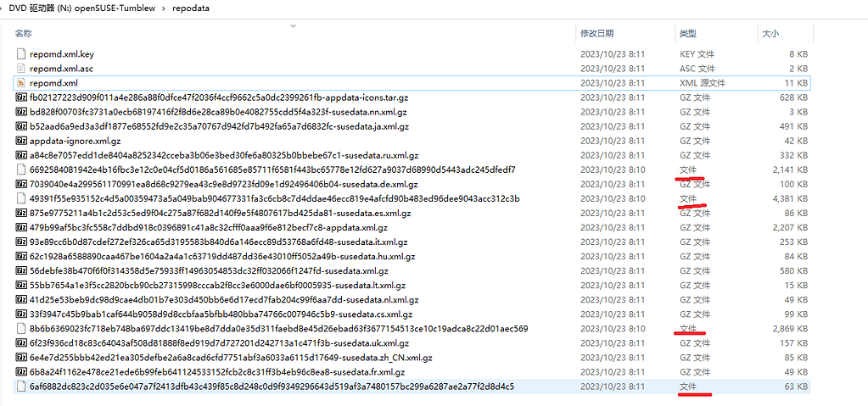Click the susedata.ru.xml.gz archive icon
Viewport: 868px width, 406px height.
21,155
